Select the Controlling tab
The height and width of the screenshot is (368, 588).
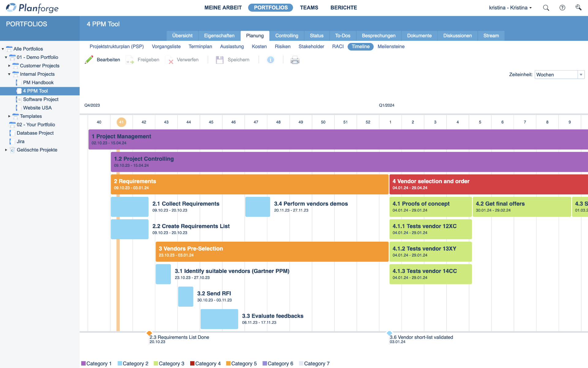tap(287, 36)
